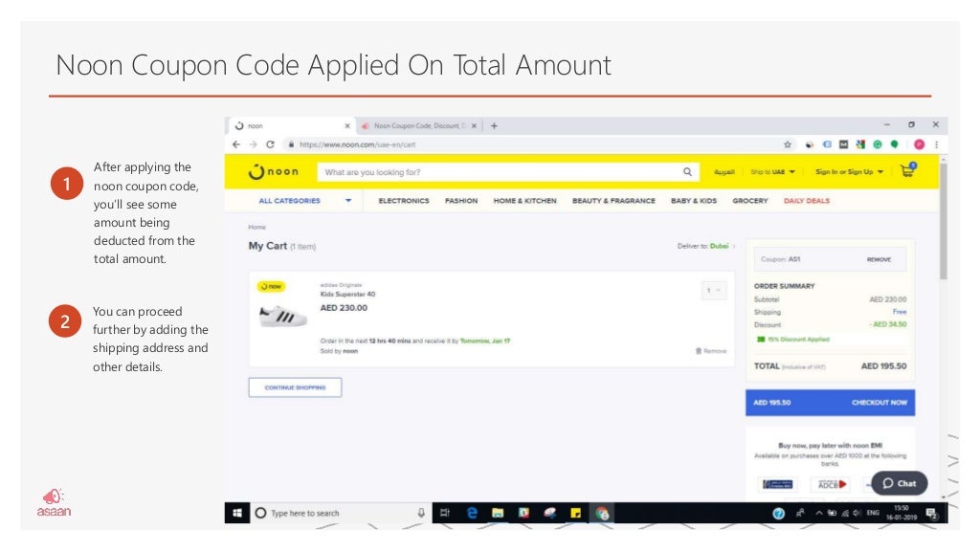Open the Fashion category
Screen dimensions: 980x551
click(461, 201)
